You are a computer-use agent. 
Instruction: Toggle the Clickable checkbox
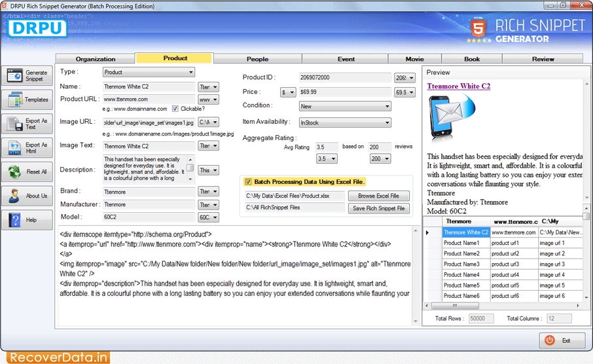click(x=175, y=109)
